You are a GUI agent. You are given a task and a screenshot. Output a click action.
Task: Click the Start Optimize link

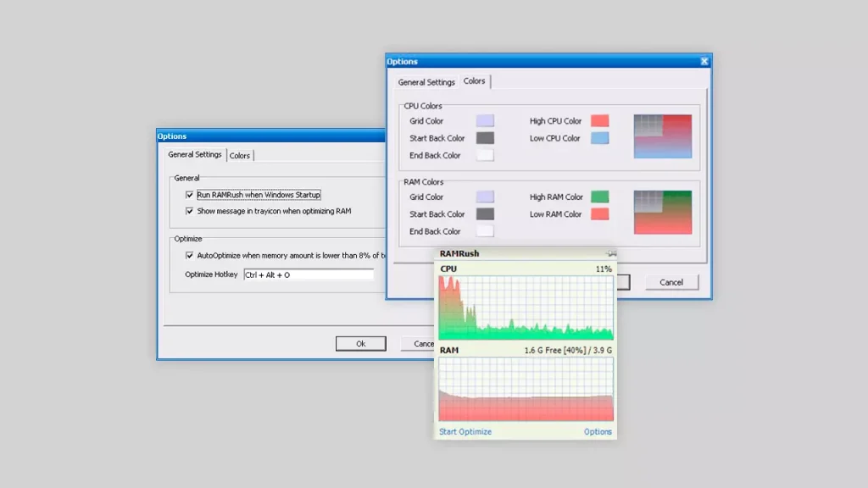[465, 431]
